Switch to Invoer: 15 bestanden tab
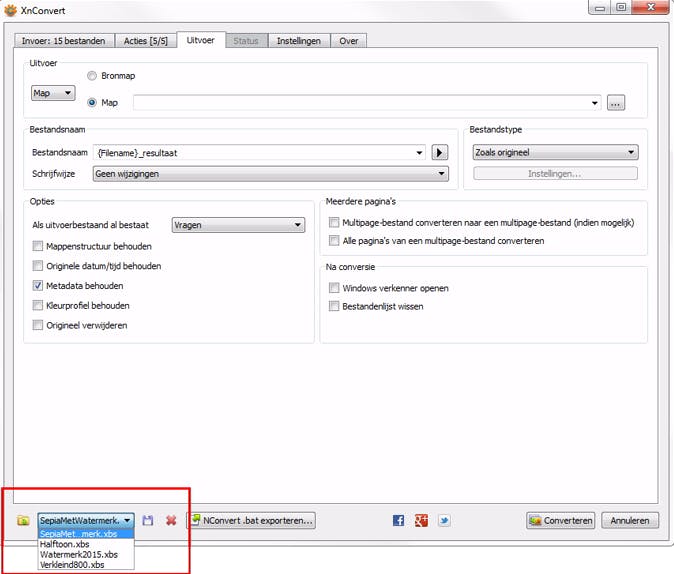 click(64, 41)
